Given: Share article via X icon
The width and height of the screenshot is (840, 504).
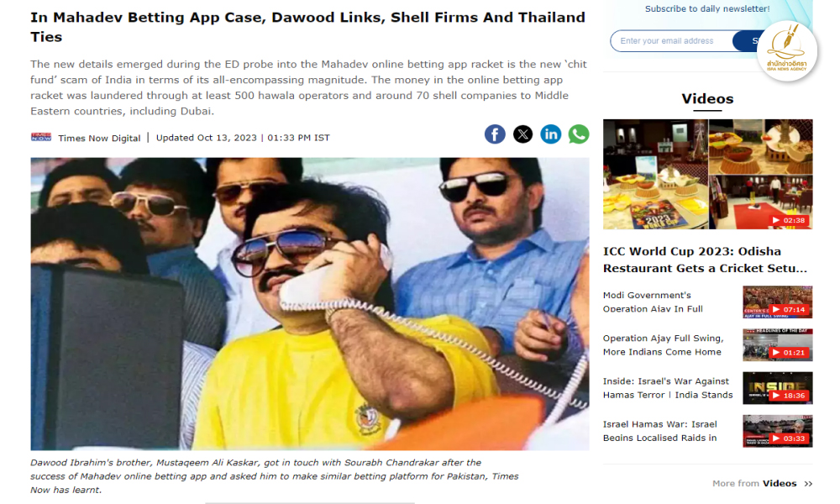Looking at the screenshot, I should point(522,134).
